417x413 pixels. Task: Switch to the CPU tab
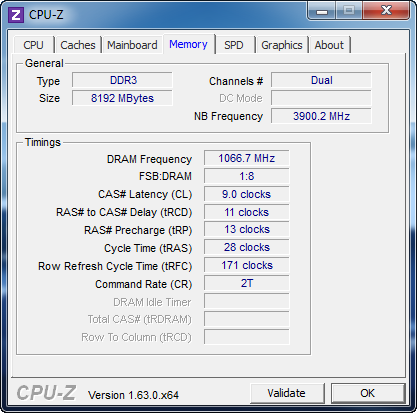pyautogui.click(x=33, y=45)
